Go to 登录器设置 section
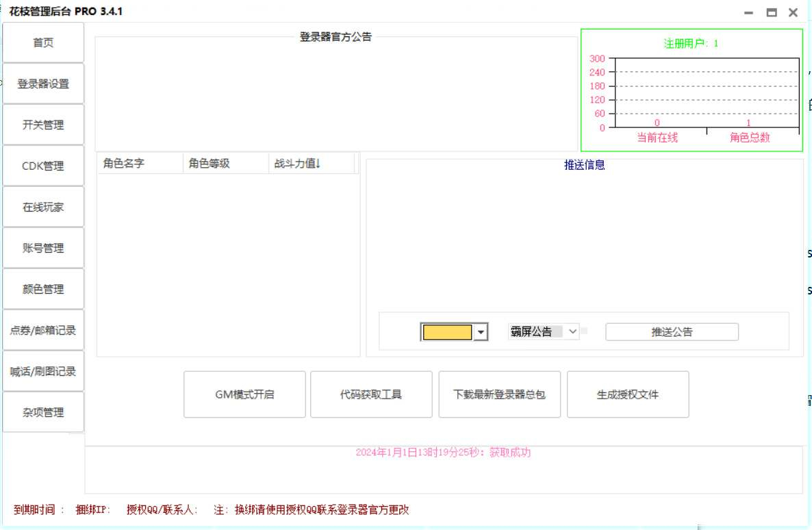Image resolution: width=812 pixels, height=530 pixels. click(x=43, y=84)
